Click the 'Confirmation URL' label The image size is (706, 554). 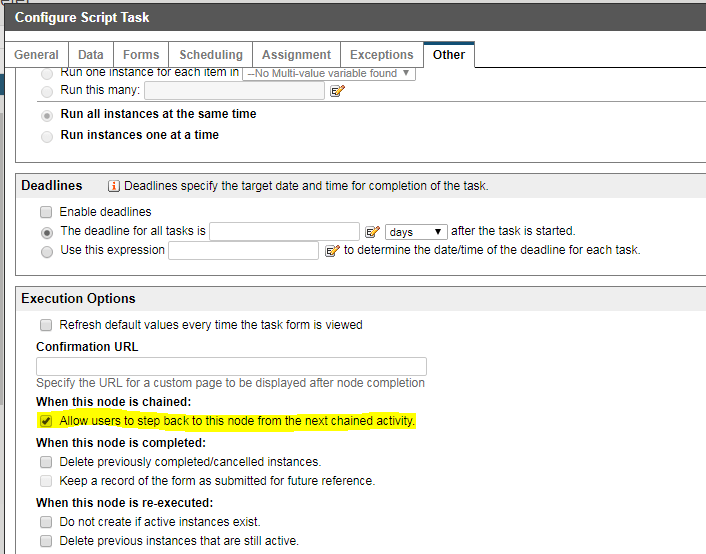pos(87,347)
